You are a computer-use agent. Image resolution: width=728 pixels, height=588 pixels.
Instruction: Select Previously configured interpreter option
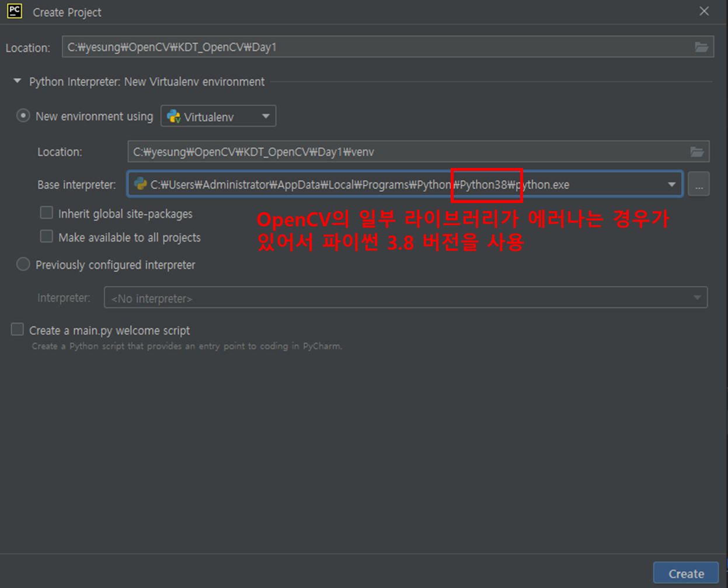pos(23,264)
